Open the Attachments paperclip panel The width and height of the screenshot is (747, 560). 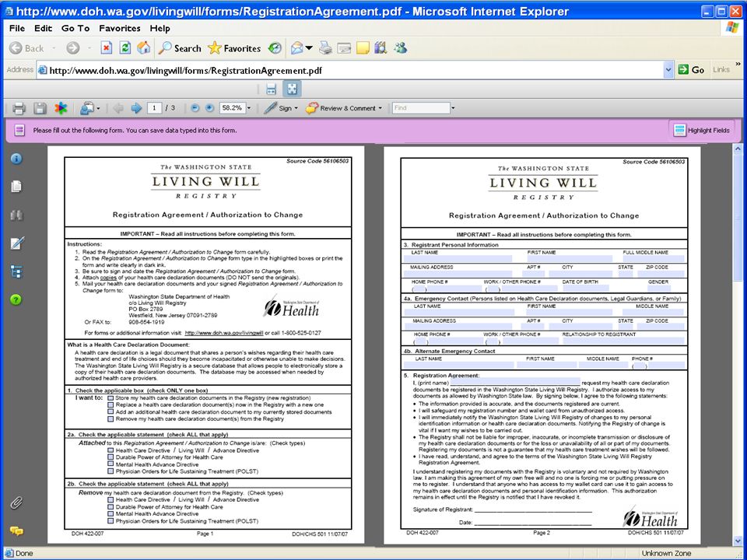tap(16, 503)
